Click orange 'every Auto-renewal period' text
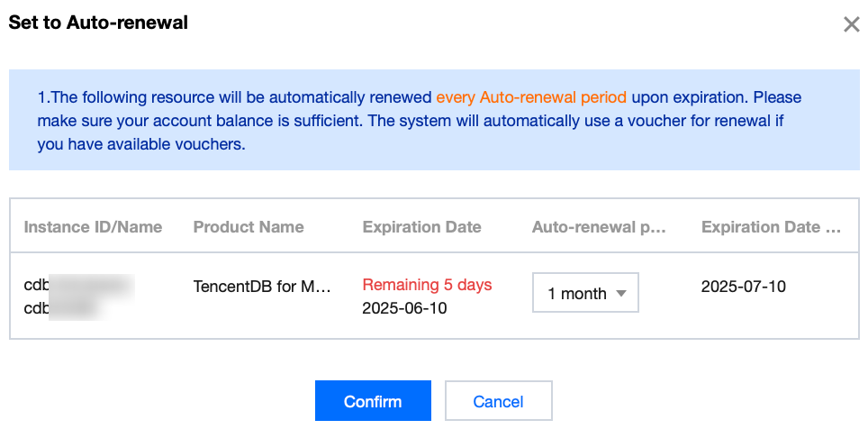Image resolution: width=868 pixels, height=429 pixels. point(531,97)
